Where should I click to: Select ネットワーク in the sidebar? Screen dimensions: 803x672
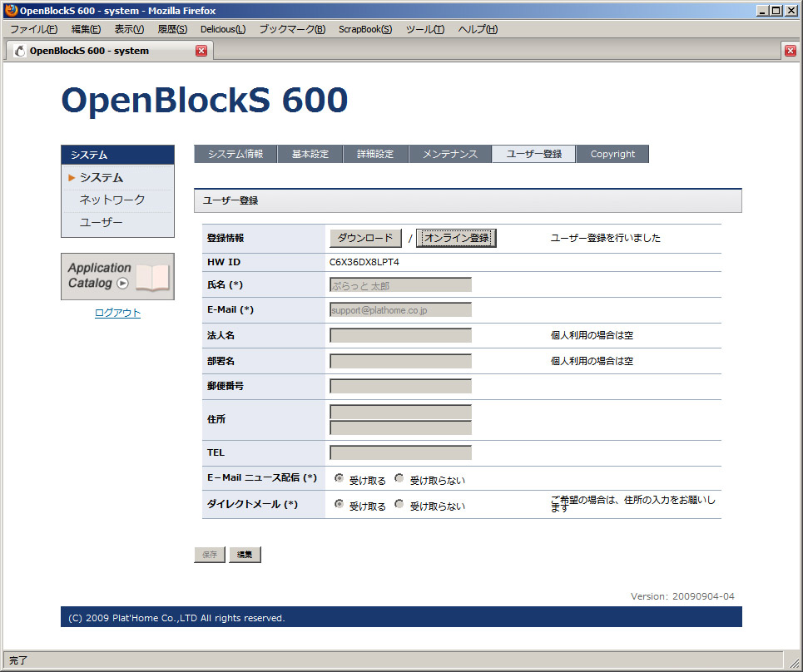coord(112,200)
